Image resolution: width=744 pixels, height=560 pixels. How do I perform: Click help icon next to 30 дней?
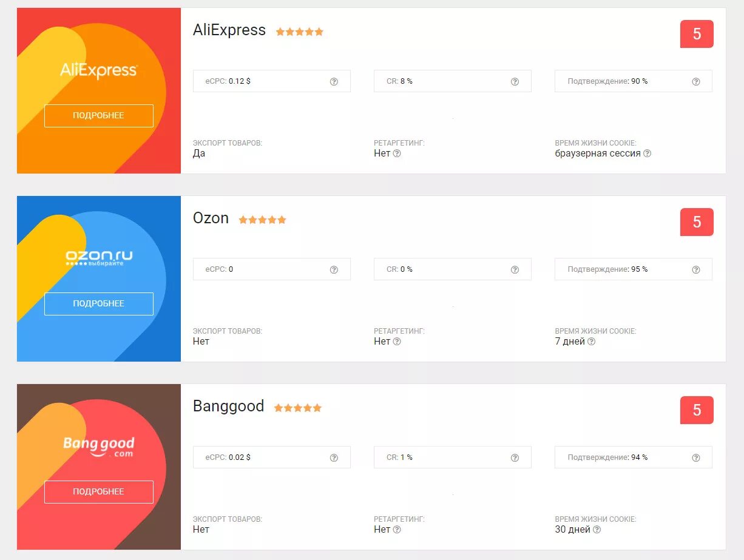tap(597, 530)
